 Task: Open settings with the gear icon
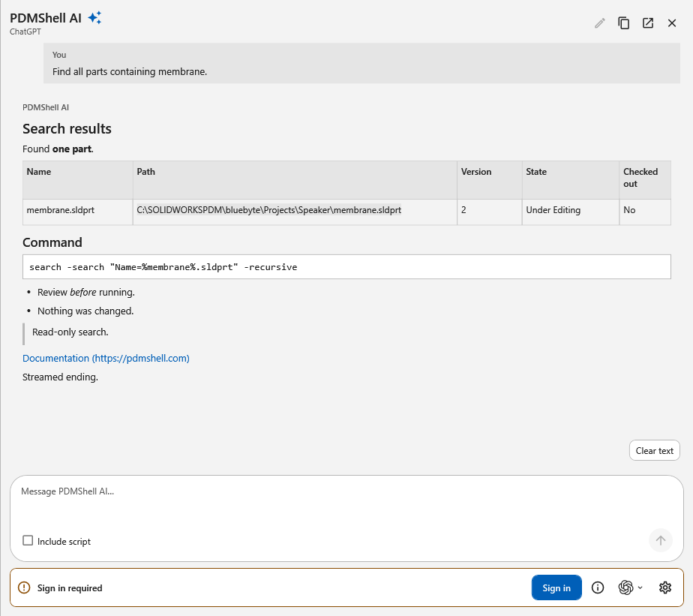pos(665,587)
